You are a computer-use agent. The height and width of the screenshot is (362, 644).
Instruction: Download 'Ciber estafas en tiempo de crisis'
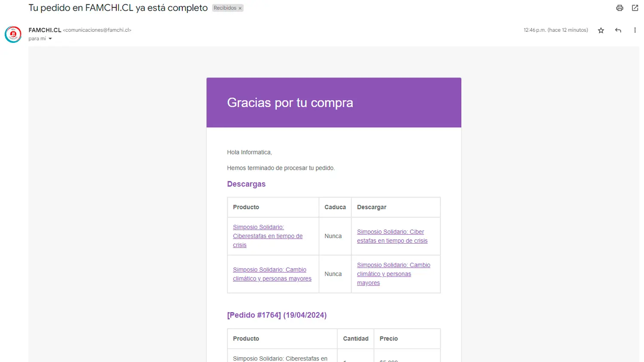point(392,236)
